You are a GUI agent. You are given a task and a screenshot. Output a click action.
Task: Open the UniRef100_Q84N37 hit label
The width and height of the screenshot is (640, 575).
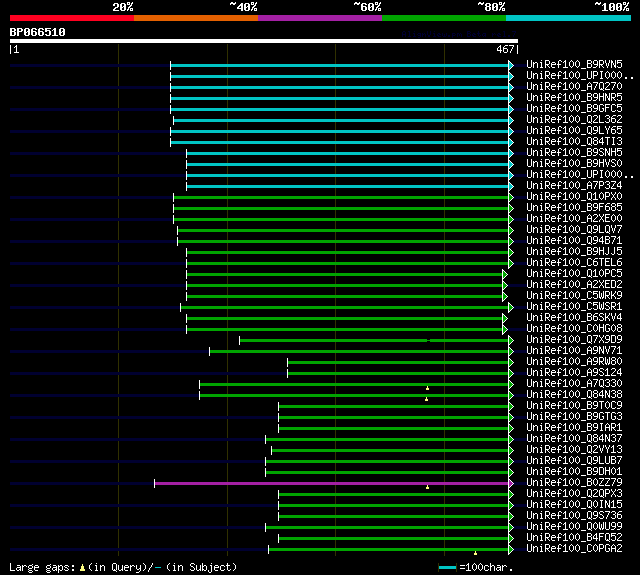click(x=574, y=439)
